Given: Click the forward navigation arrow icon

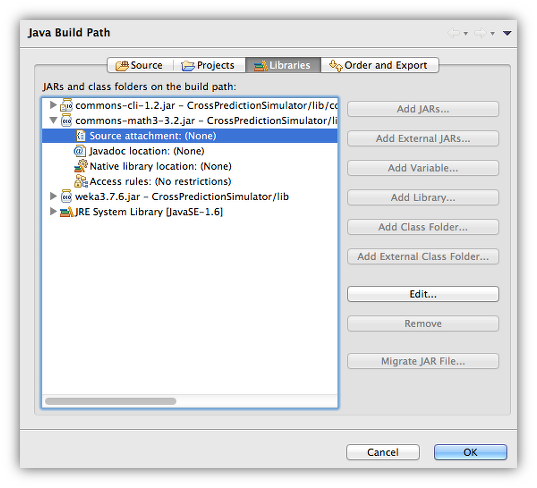Looking at the screenshot, I should click(480, 33).
